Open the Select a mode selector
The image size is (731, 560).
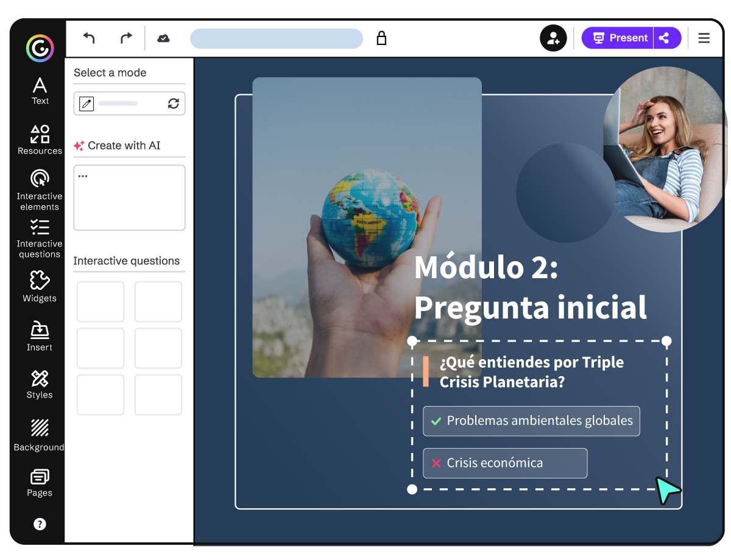[x=129, y=103]
